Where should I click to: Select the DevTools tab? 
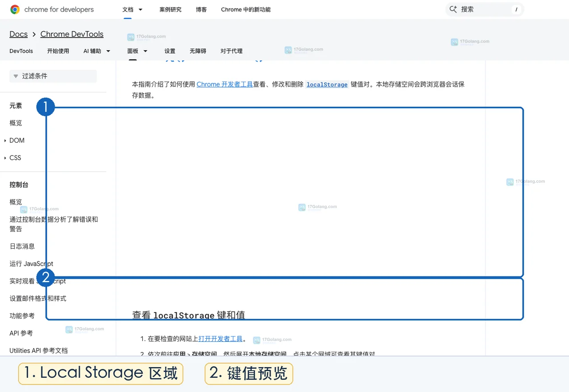[21, 51]
